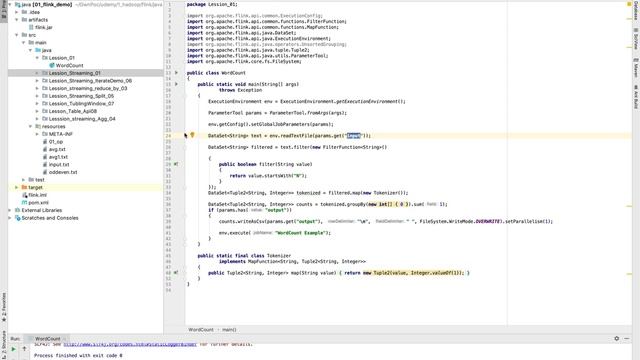Click the highlighted "input" string in code
The width and height of the screenshot is (640, 360).
354,136
